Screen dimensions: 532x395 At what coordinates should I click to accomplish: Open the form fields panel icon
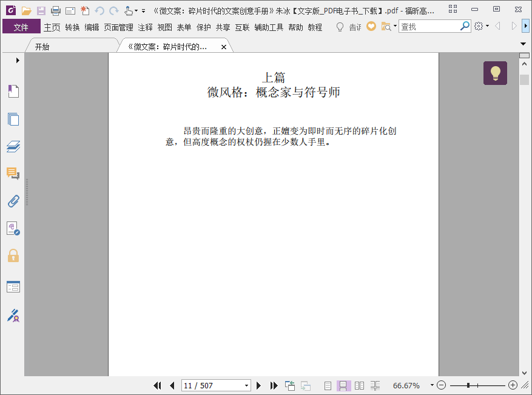click(x=13, y=287)
